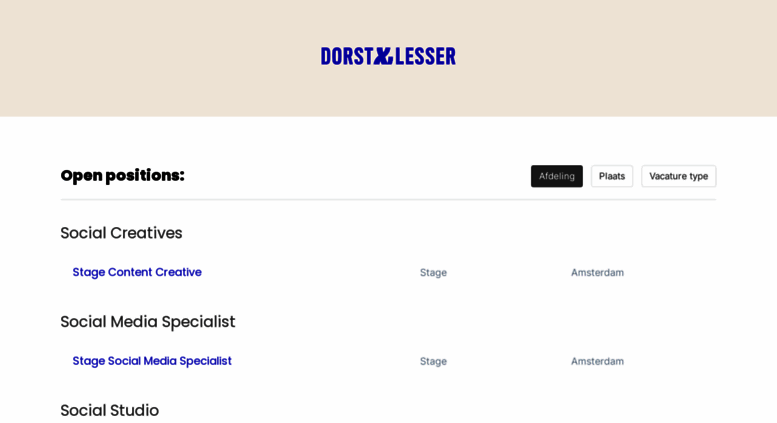Click Stage type in Social Media Specialist row

(433, 361)
